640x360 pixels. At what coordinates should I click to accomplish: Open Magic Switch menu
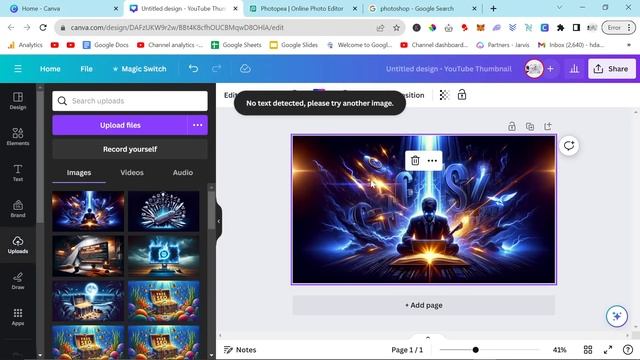coord(140,69)
